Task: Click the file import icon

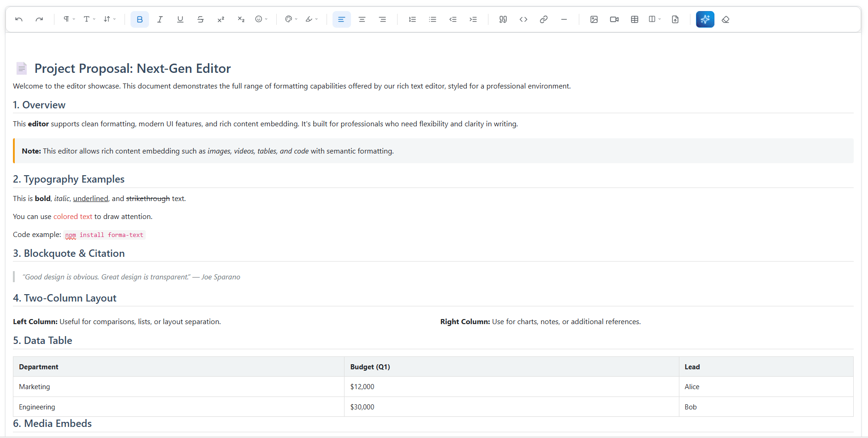Action: [675, 19]
